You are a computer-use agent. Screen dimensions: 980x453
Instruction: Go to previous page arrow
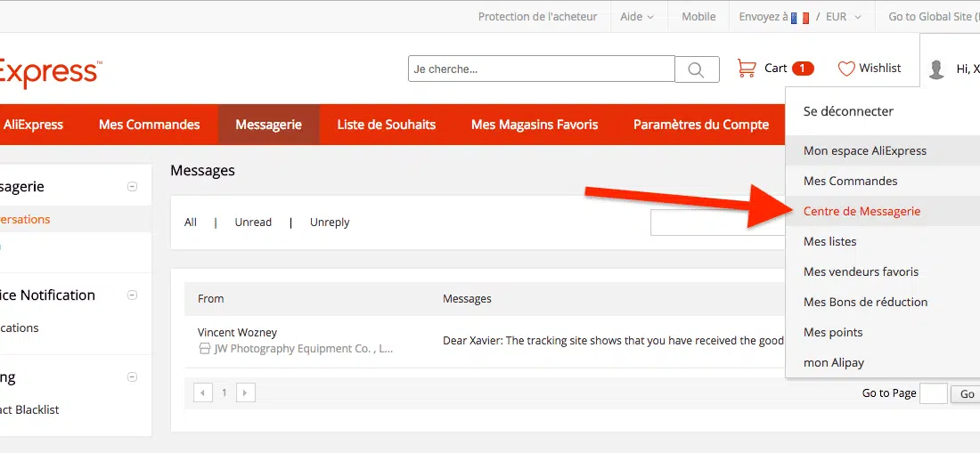pyautogui.click(x=203, y=393)
